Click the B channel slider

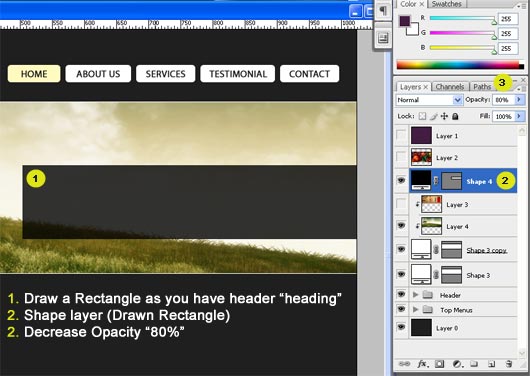[462, 48]
